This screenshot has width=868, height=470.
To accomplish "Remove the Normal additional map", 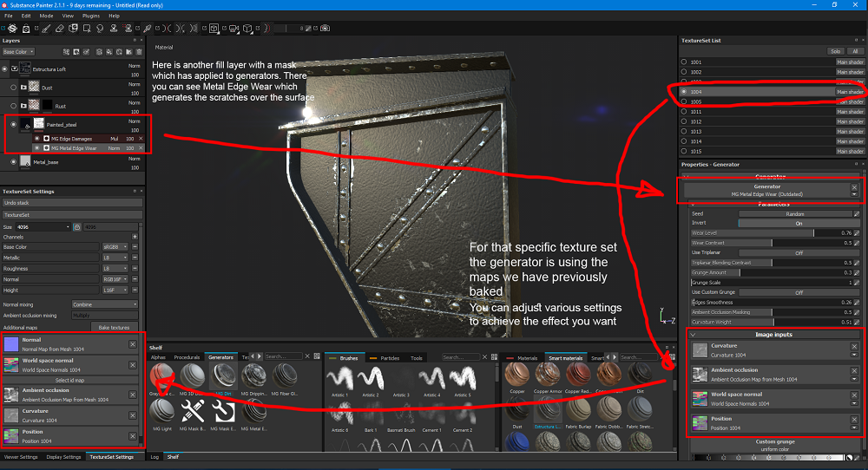I will [133, 344].
